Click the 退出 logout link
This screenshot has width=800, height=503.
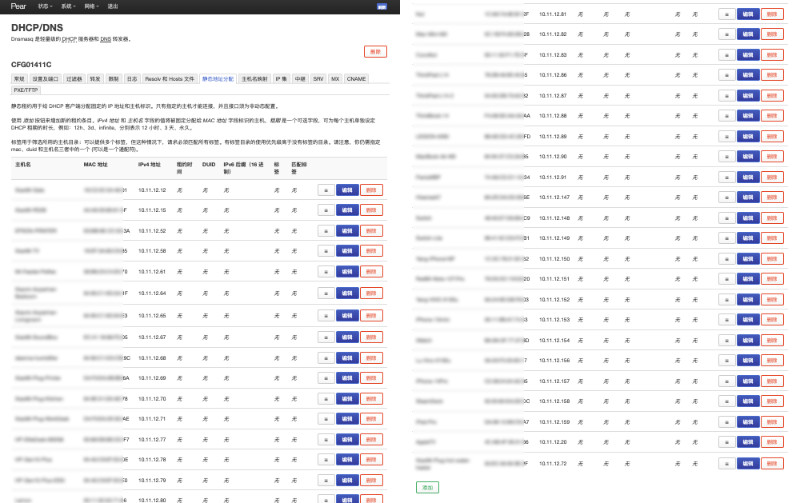(x=113, y=6)
